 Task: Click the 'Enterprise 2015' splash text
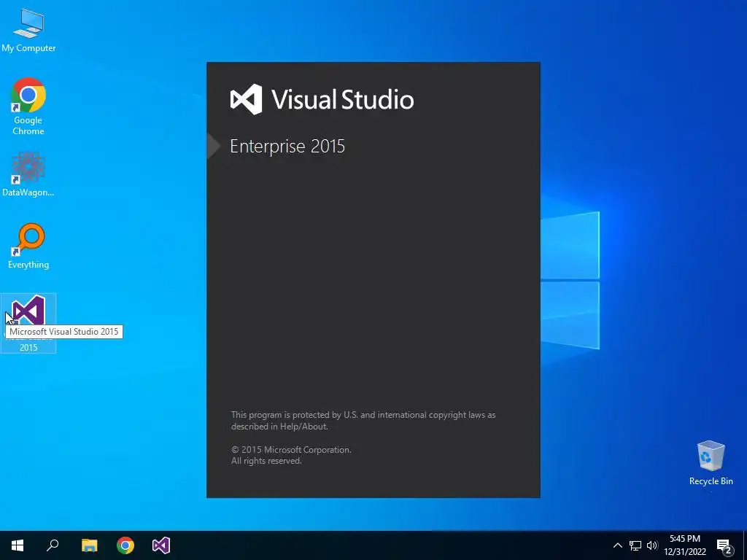tap(287, 146)
